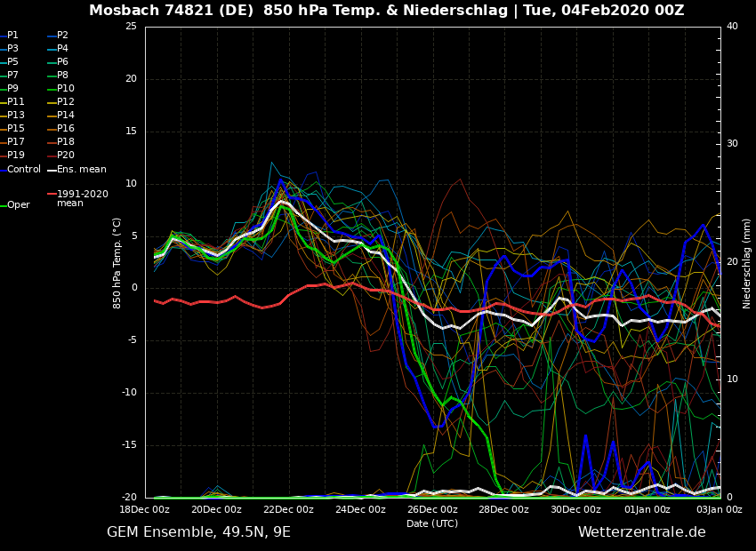Select the P2 legend label

click(x=62, y=36)
